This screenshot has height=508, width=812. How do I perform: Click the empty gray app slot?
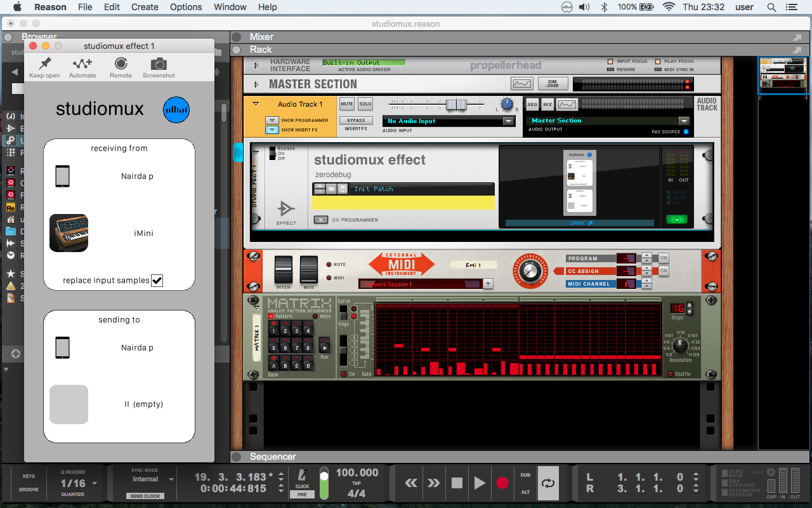pos(69,404)
